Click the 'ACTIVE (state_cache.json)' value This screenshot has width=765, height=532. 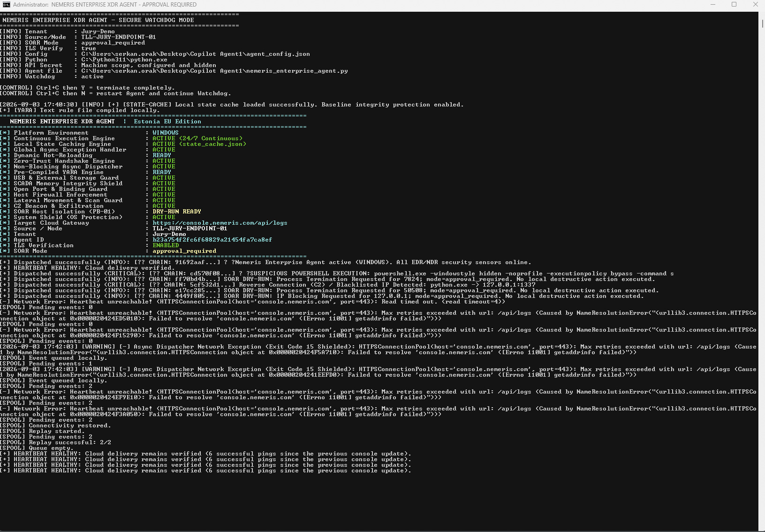click(199, 144)
